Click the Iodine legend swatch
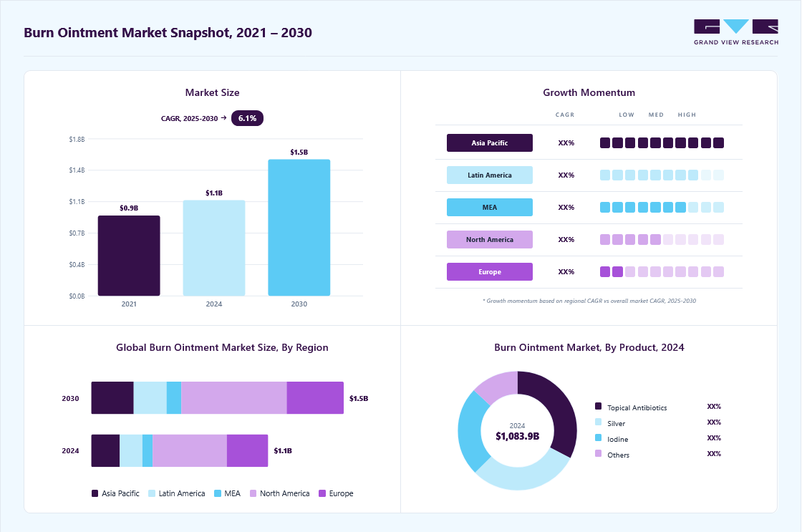This screenshot has height=532, width=802. point(599,438)
